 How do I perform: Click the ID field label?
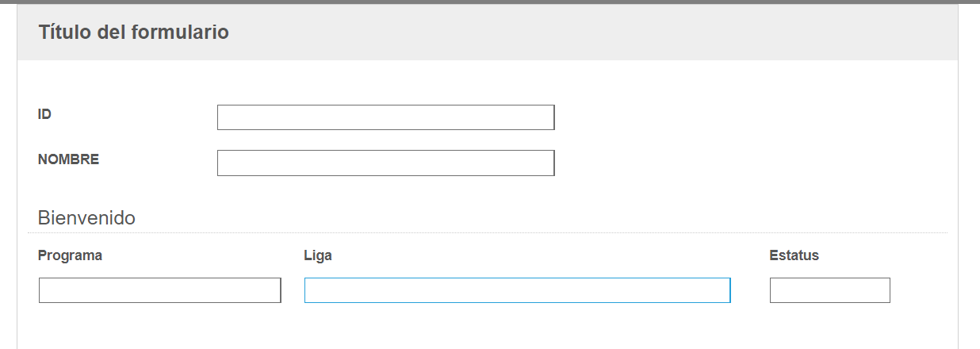(44, 114)
